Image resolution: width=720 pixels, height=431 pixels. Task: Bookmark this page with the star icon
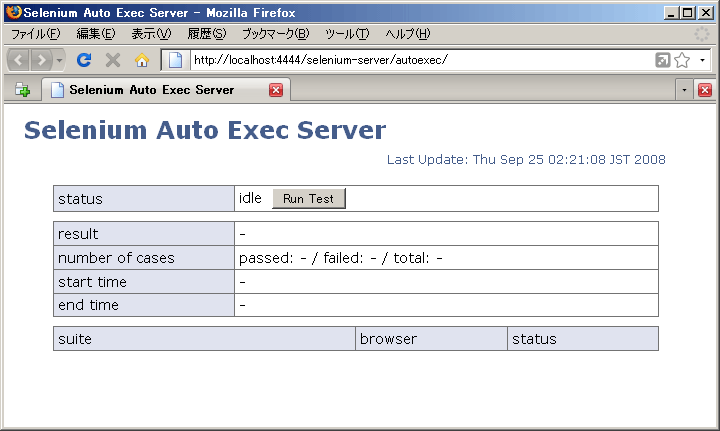(682, 60)
